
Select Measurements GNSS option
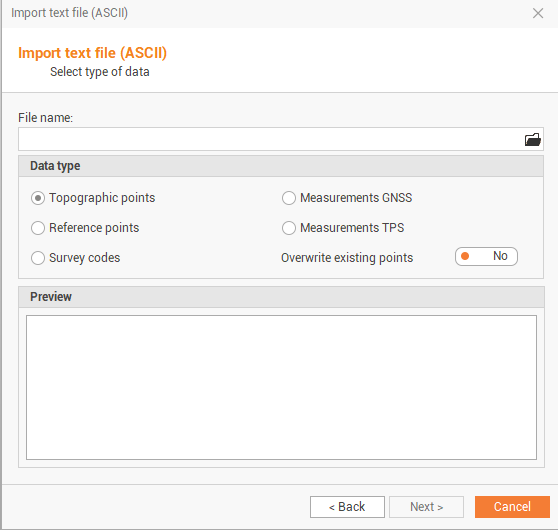tap(289, 198)
